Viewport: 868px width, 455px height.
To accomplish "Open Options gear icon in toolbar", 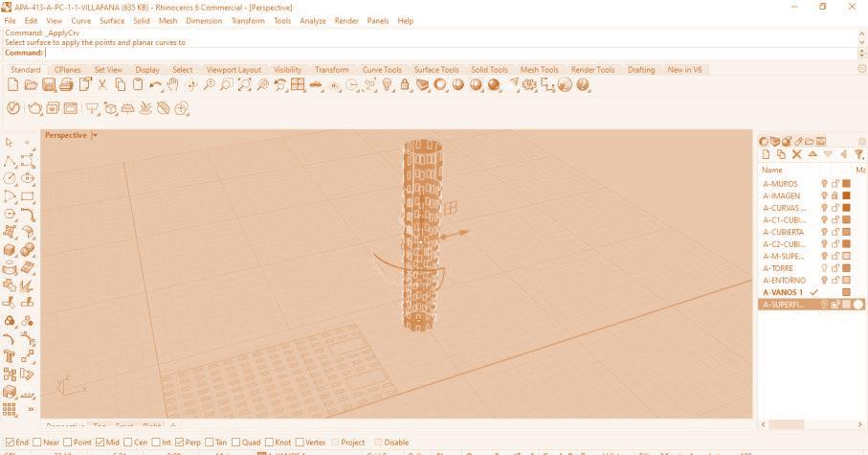I will click(x=530, y=85).
